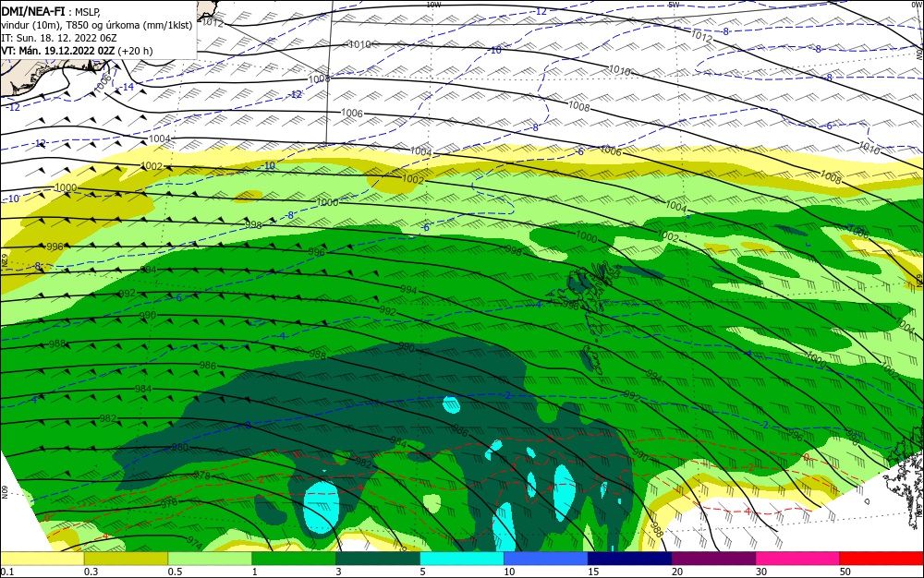The height and width of the screenshot is (578, 924).
Task: Click the '30' legend scale value
Action: click(761, 572)
